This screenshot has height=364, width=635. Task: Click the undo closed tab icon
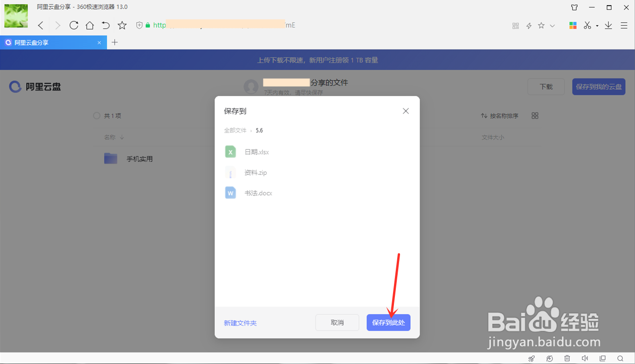pos(106,25)
